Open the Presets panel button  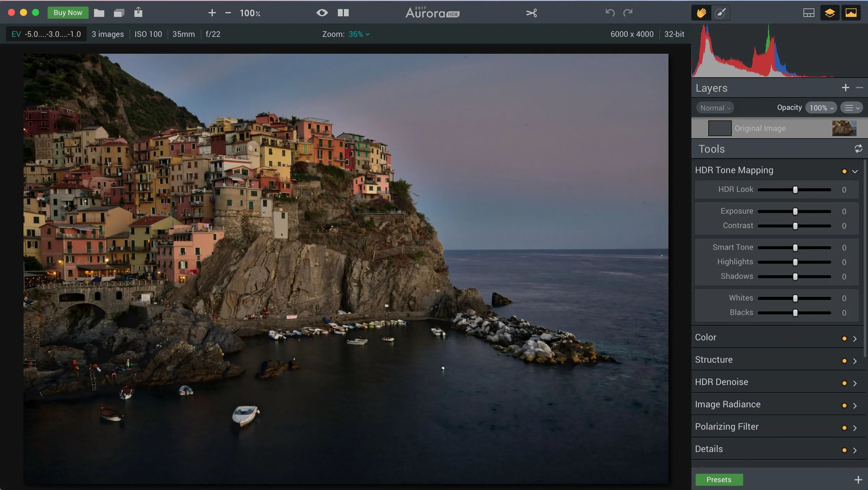coord(719,480)
